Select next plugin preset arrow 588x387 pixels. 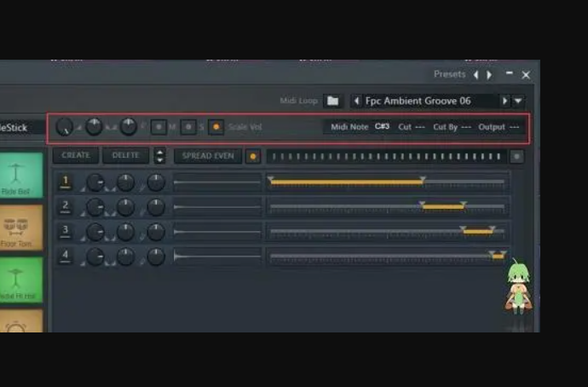coord(489,75)
